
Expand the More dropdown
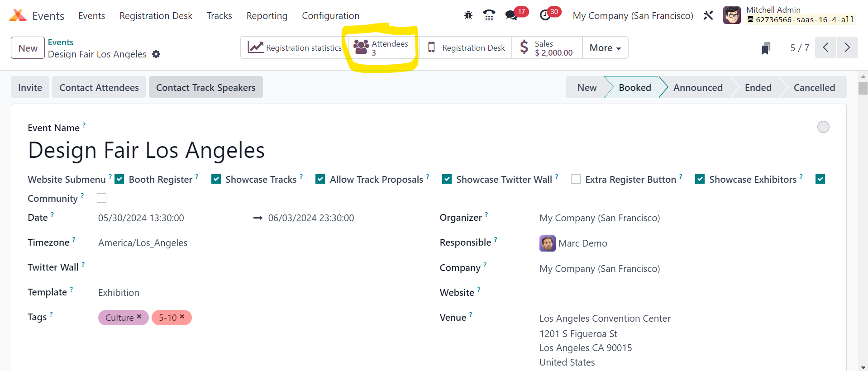(x=605, y=48)
